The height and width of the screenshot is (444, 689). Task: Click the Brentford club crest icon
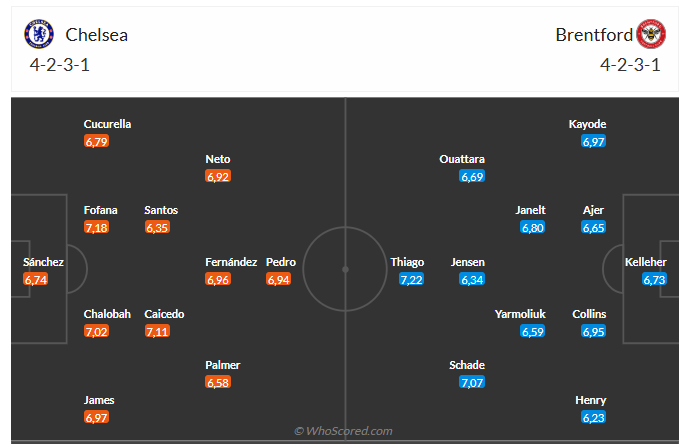coord(652,34)
